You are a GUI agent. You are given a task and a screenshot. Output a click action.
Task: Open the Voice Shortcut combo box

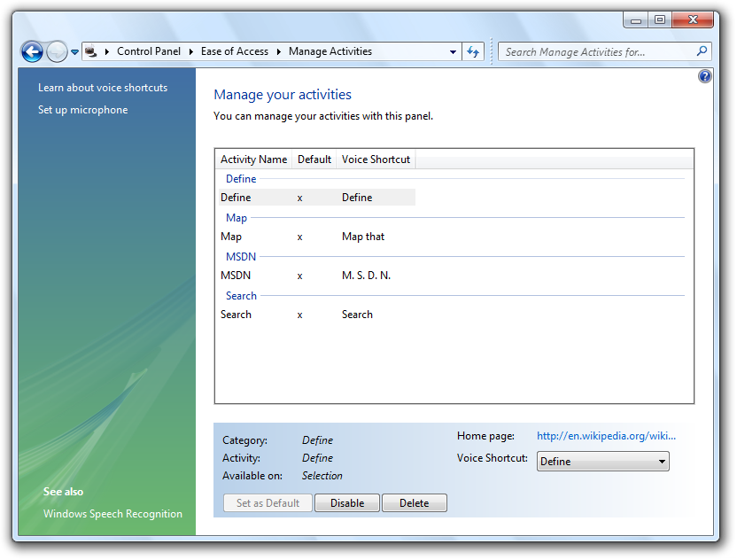[603, 462]
